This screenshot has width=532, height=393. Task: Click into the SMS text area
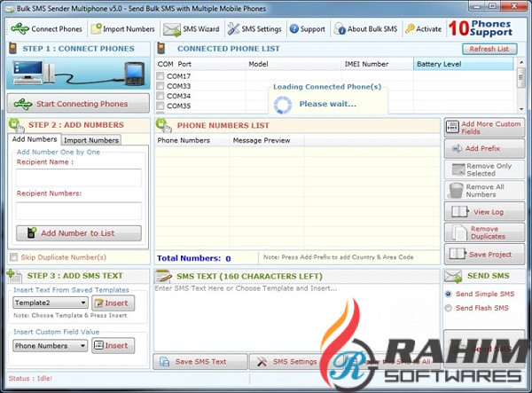point(297,318)
